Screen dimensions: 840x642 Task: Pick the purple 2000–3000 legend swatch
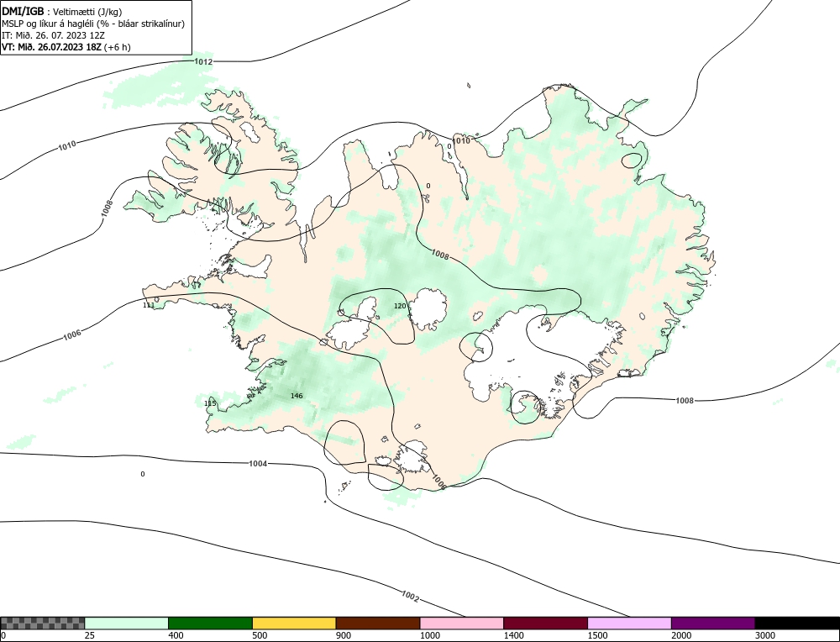pos(713,623)
